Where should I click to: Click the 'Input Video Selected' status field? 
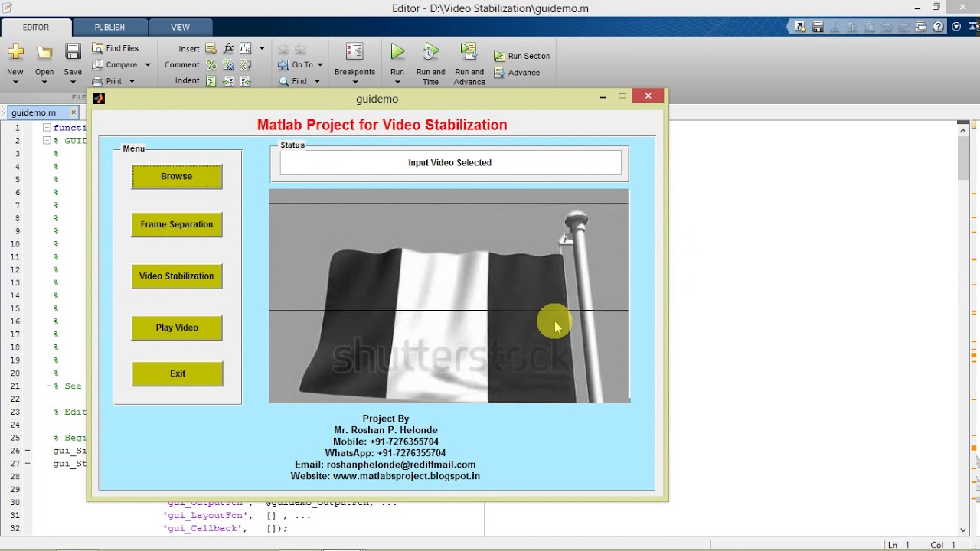(x=450, y=162)
